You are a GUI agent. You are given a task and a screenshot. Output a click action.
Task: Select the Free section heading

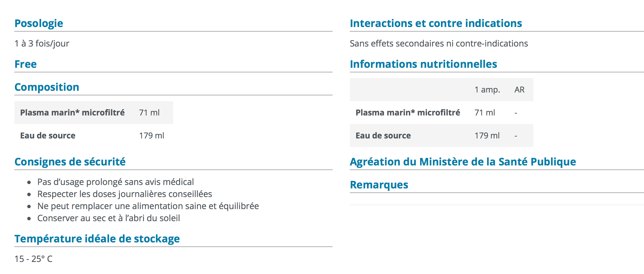pos(26,64)
